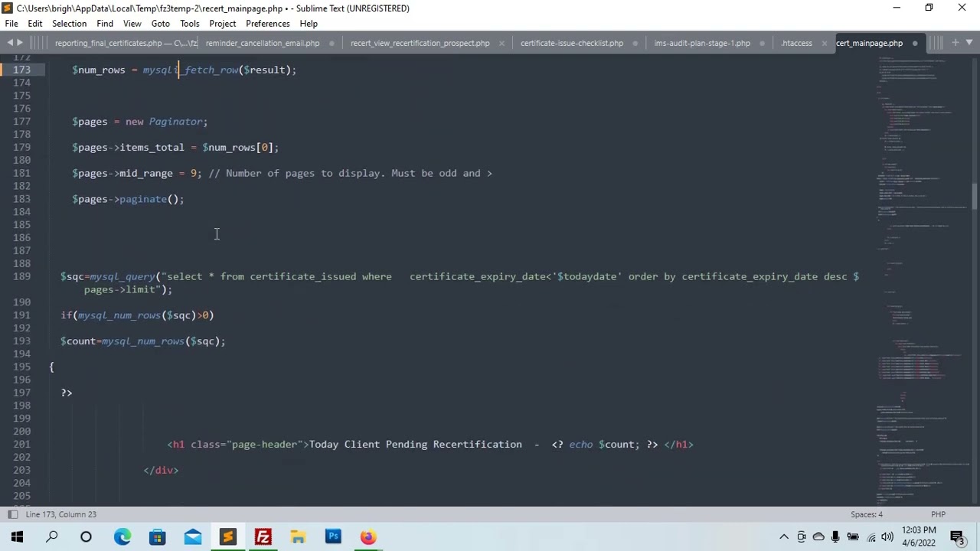Launch FileZilla from the taskbar

point(263,536)
